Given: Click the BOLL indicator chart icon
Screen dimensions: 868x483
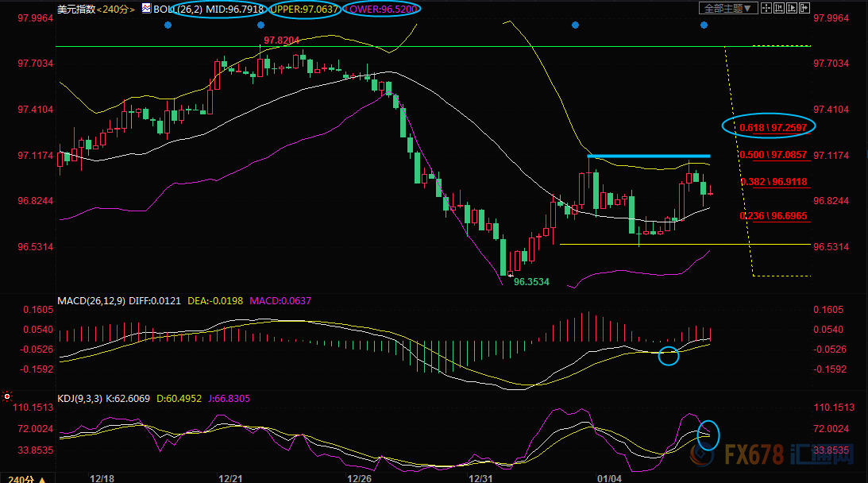Looking at the screenshot, I should coord(147,9).
